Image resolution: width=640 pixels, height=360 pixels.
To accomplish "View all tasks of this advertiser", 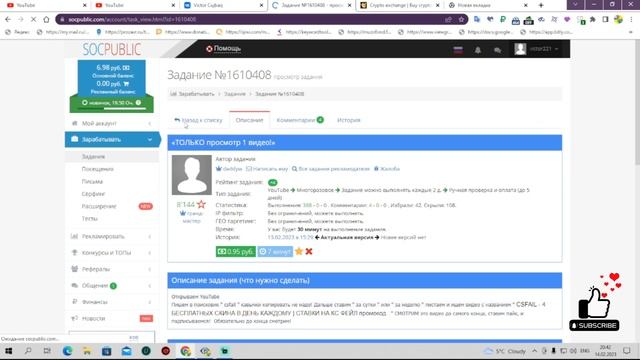I will tap(331, 169).
